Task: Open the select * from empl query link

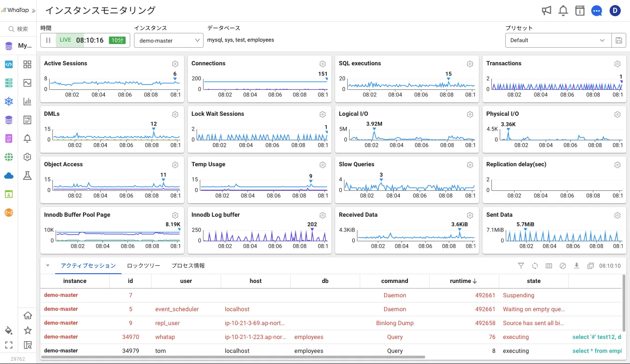Action: click(597, 351)
